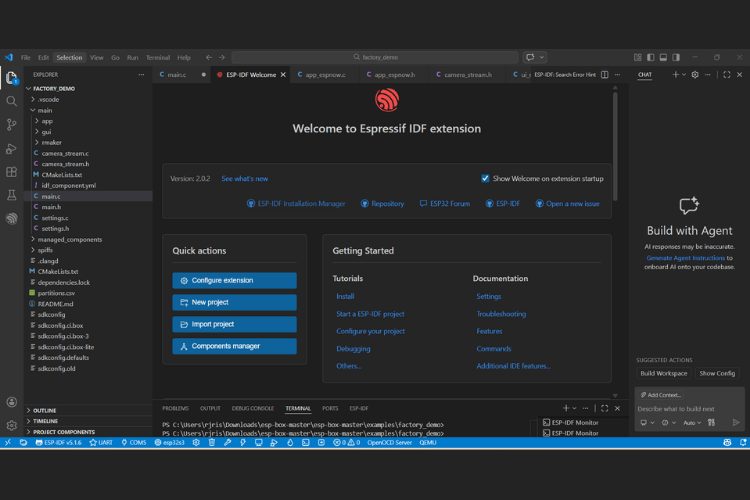Click the chat input Describe what to build
This screenshot has height=500, width=750.
(689, 409)
